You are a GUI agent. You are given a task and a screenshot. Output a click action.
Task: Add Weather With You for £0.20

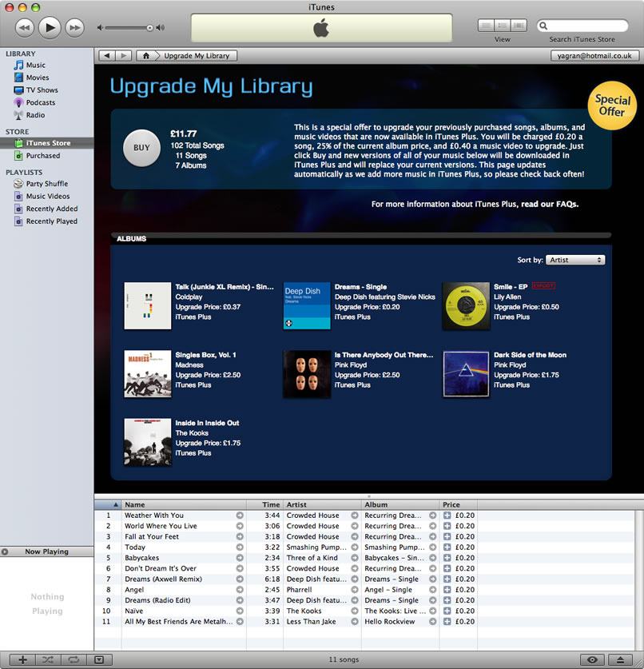447,516
